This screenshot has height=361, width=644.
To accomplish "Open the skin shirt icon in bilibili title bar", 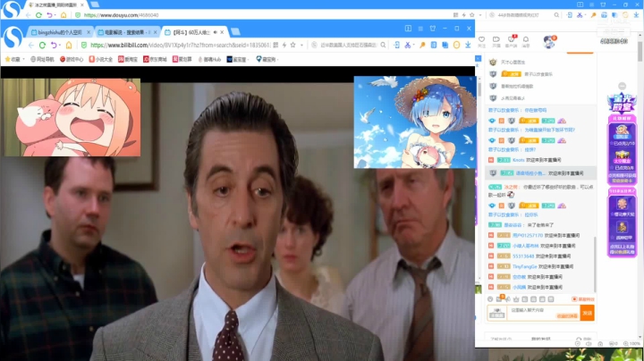I will coord(433,29).
